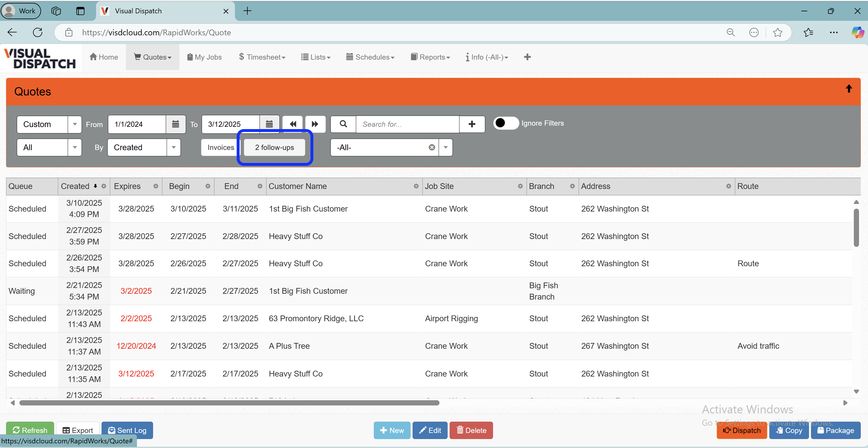This screenshot has height=448, width=868.
Task: Click the orange Dispatch button
Action: coord(742,430)
